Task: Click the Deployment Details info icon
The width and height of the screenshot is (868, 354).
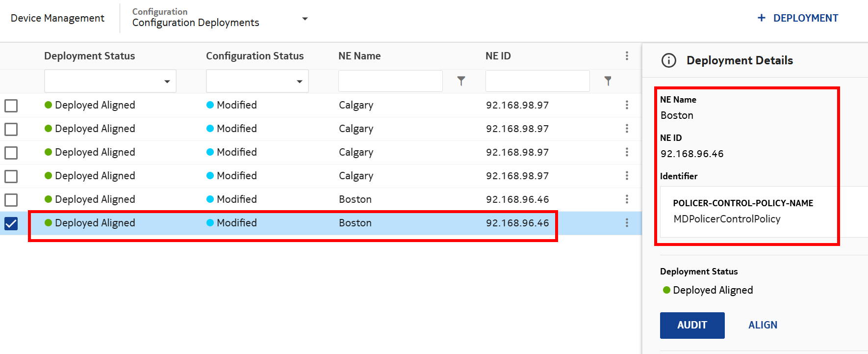Action: [669, 60]
